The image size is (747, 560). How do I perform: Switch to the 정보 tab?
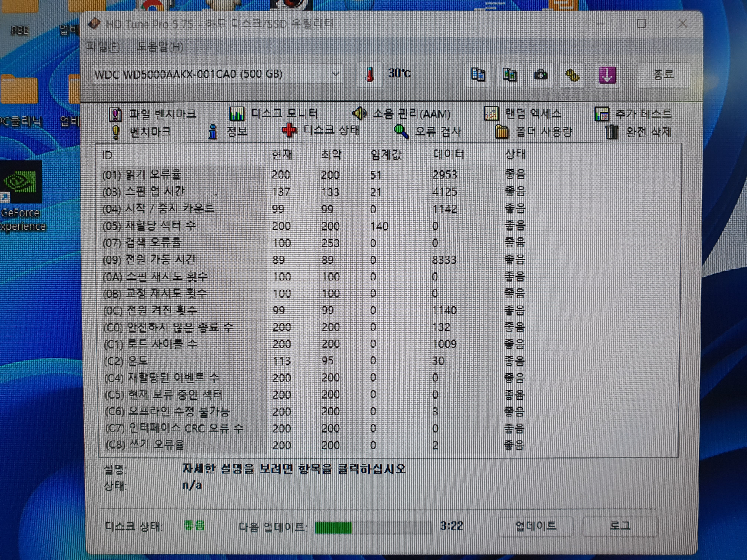point(228,131)
